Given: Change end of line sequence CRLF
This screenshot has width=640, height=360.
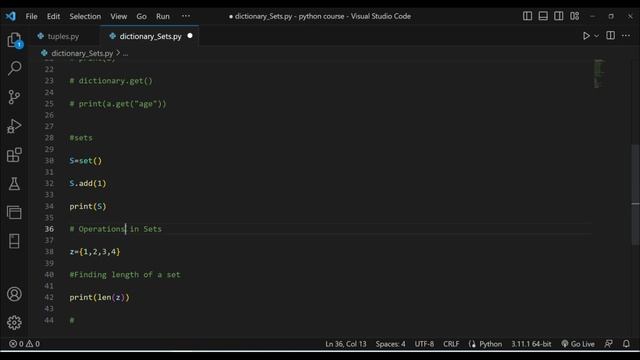Looking at the screenshot, I should 451,344.
